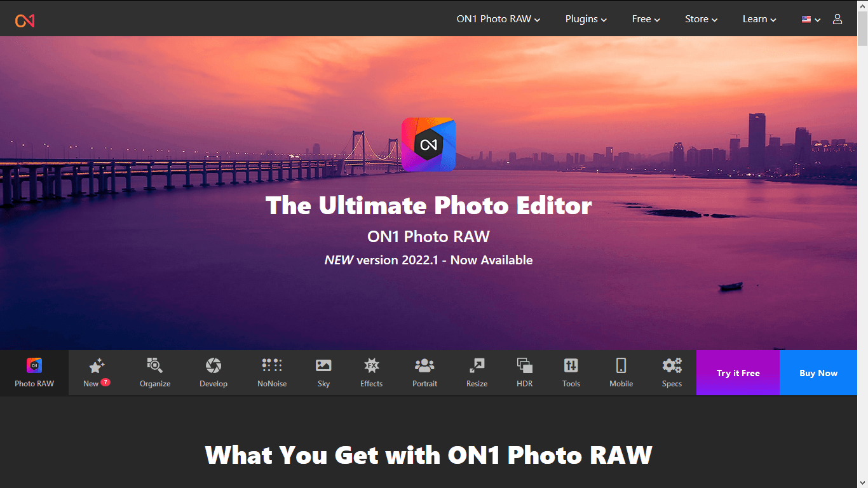Click the Specs gears icon
Image resolution: width=868 pixels, height=488 pixels.
672,365
